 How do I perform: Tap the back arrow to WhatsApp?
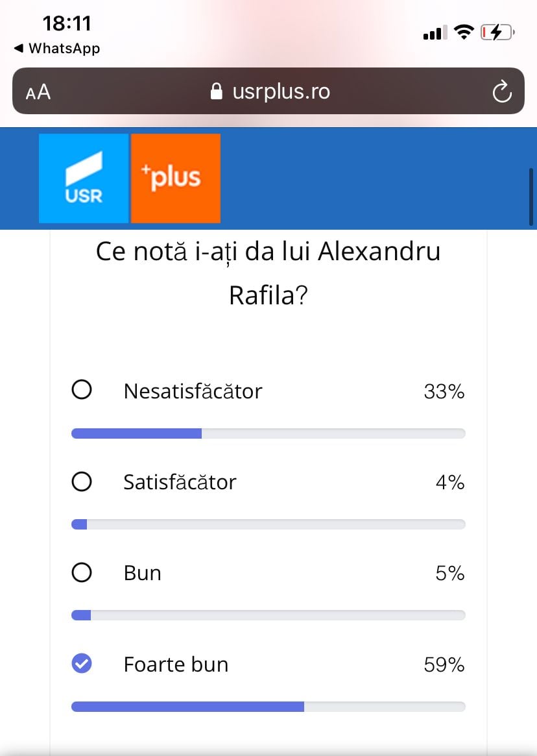pos(18,49)
